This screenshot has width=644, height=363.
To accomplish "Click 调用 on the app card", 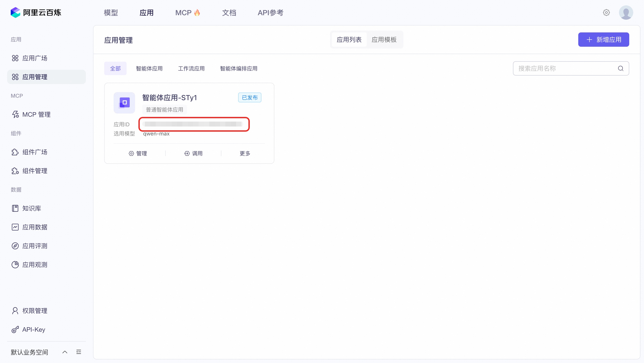I will pos(193,153).
